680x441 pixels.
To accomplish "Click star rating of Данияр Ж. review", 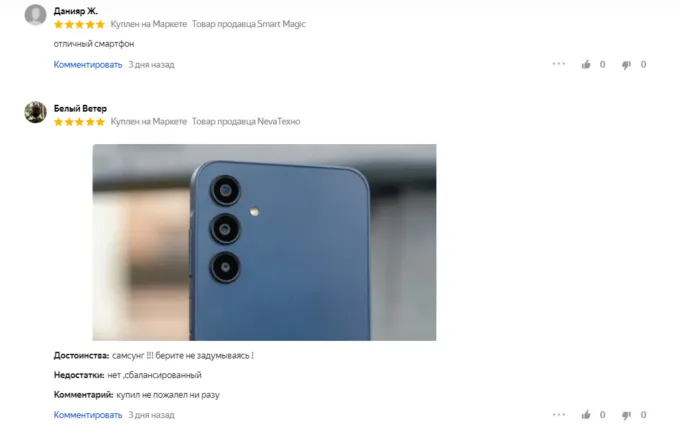I will click(x=79, y=24).
